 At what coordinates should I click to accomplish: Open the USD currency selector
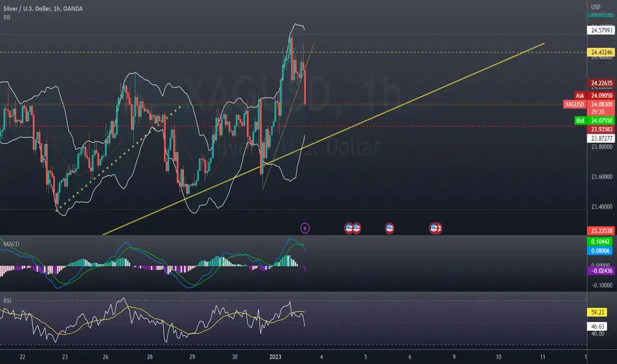595,7
